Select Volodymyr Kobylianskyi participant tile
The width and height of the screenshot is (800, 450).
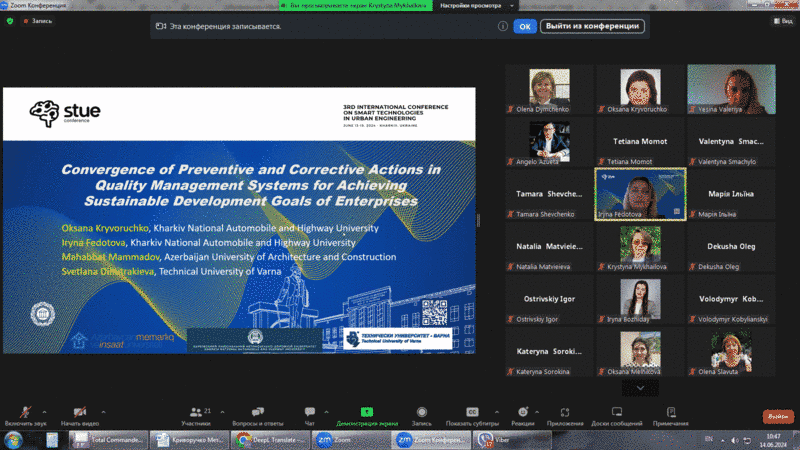point(731,299)
